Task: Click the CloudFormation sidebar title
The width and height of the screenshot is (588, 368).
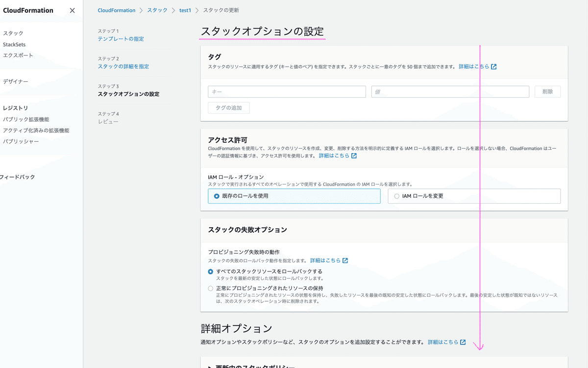Action: (x=28, y=10)
